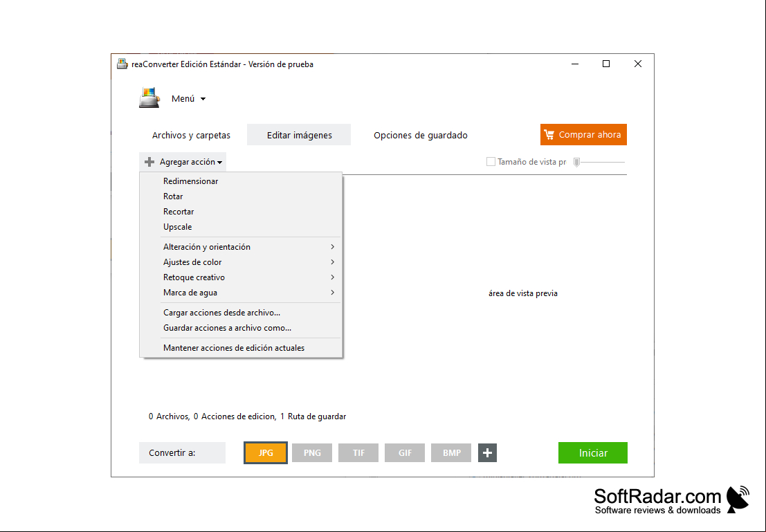Select BMP as the output format

451,453
